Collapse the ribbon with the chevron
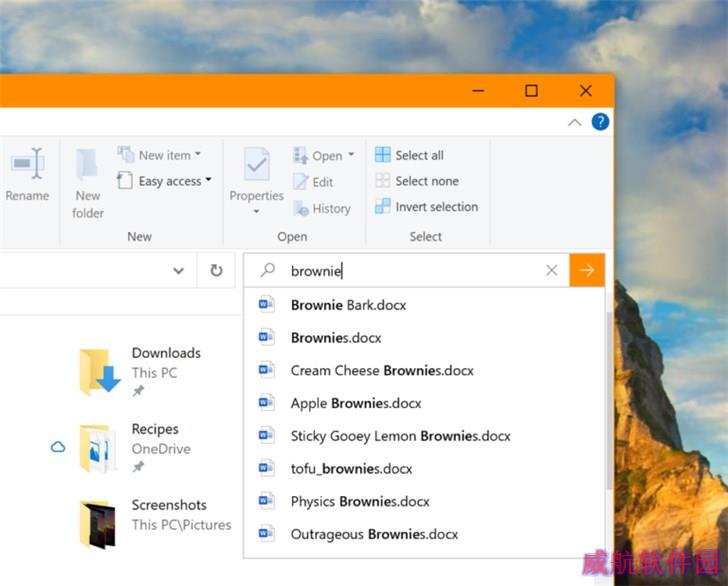Screen dimensions: 728x586 574,123
